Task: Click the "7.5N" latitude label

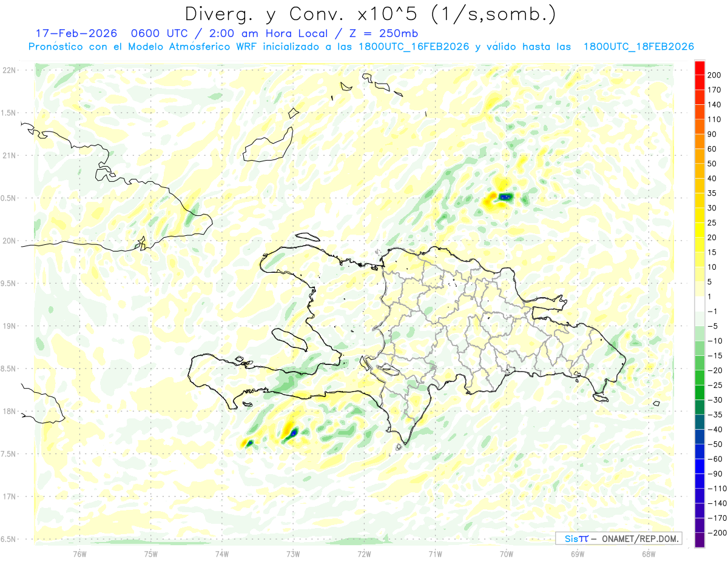Action: point(9,454)
